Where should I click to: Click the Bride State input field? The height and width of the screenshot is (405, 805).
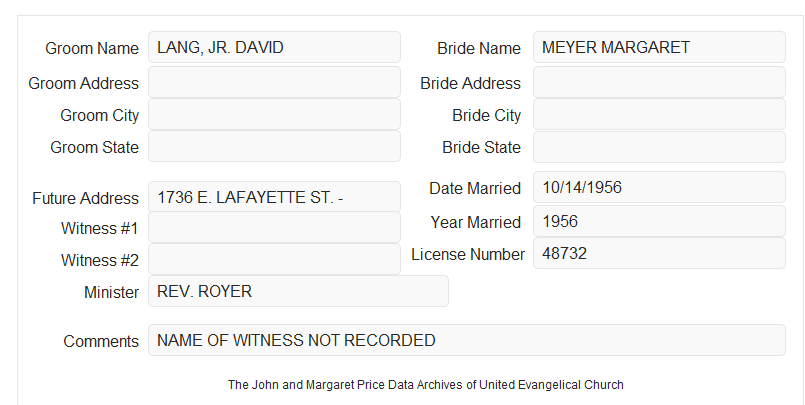(x=659, y=147)
